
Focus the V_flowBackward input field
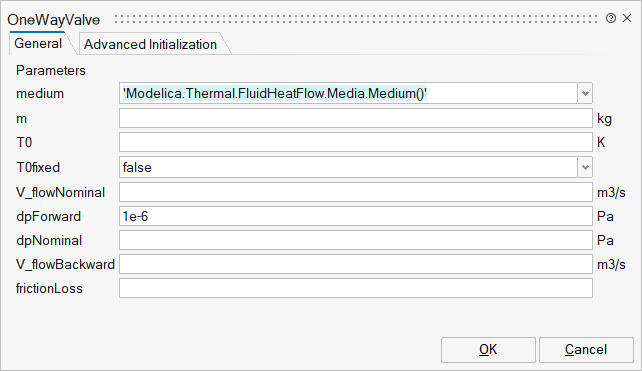(356, 264)
